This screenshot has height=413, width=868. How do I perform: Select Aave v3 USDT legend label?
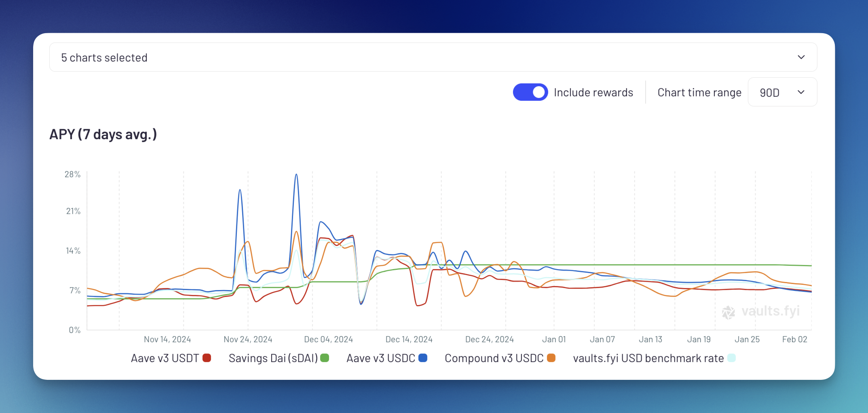tap(165, 358)
